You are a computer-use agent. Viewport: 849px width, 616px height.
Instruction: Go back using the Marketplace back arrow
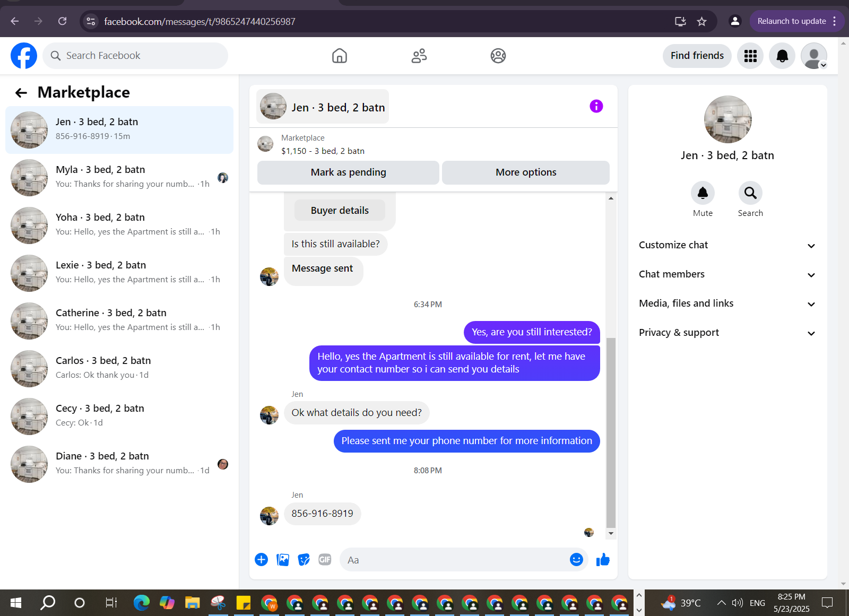(21, 93)
